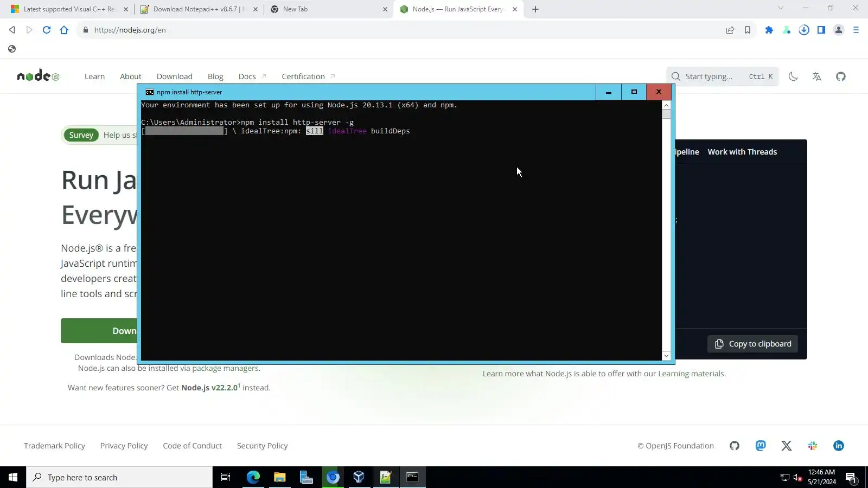Open the browser main menu icon
The height and width of the screenshot is (488, 868).
(x=856, y=30)
